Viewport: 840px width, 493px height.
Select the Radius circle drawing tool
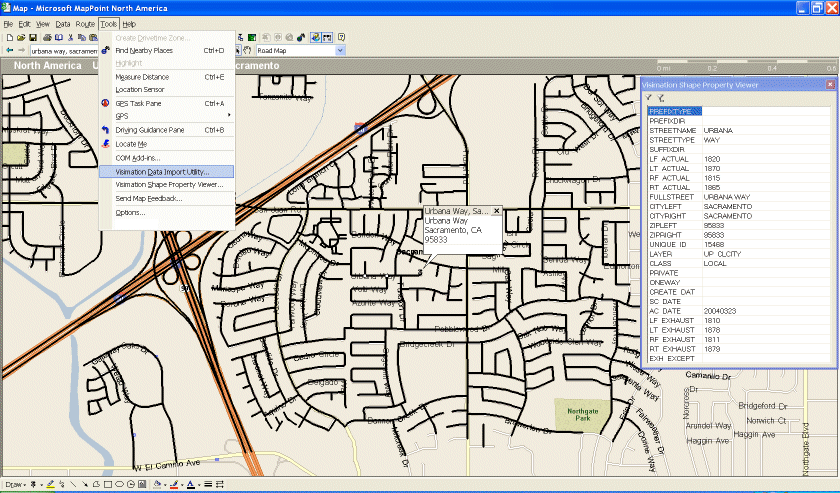click(x=131, y=484)
